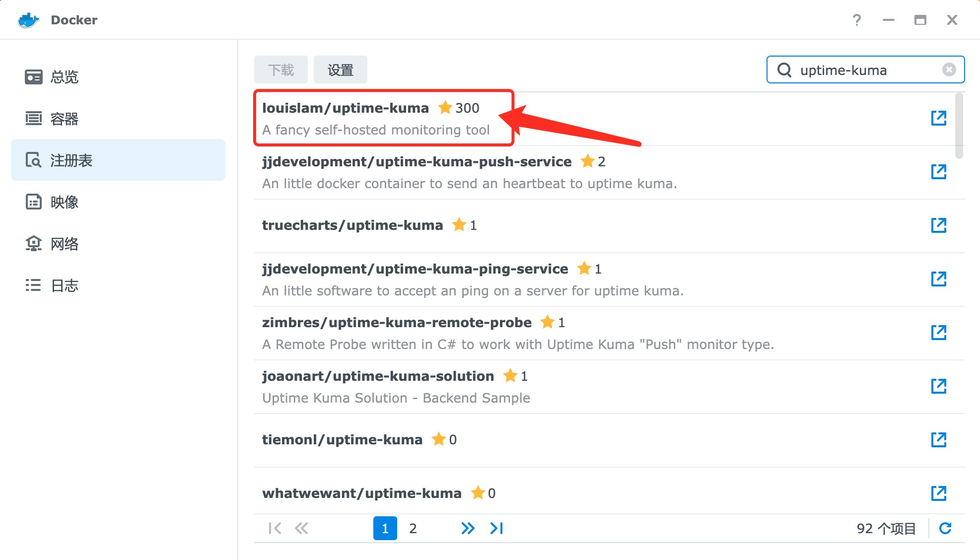Select the zimbres/uptime-kuma-remote-probe row

[610, 333]
